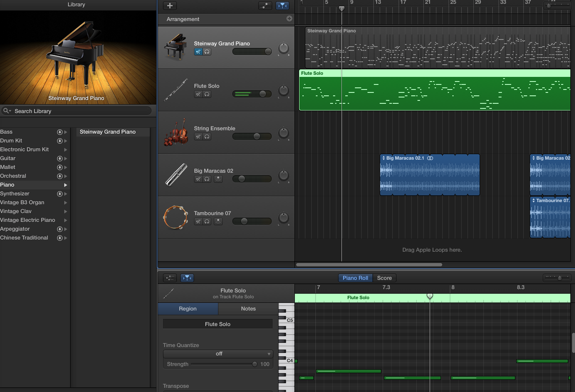575x392 pixels.
Task: Show automation in the piano roll editor
Action: click(170, 278)
